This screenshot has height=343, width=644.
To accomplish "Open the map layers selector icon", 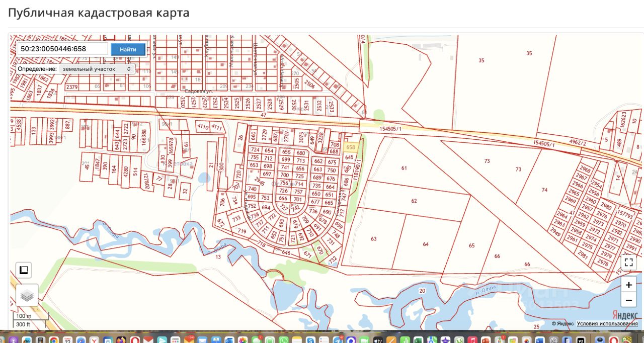I will point(27,295).
